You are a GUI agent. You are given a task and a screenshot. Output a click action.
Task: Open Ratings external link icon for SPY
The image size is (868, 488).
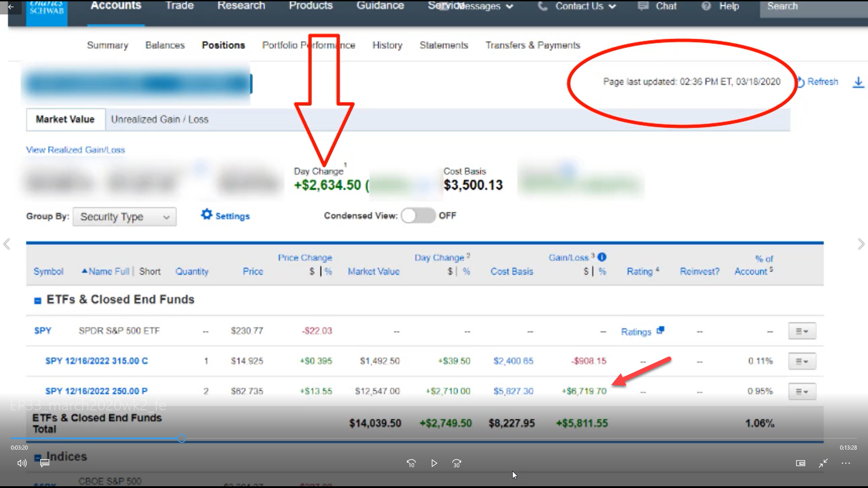coord(660,330)
